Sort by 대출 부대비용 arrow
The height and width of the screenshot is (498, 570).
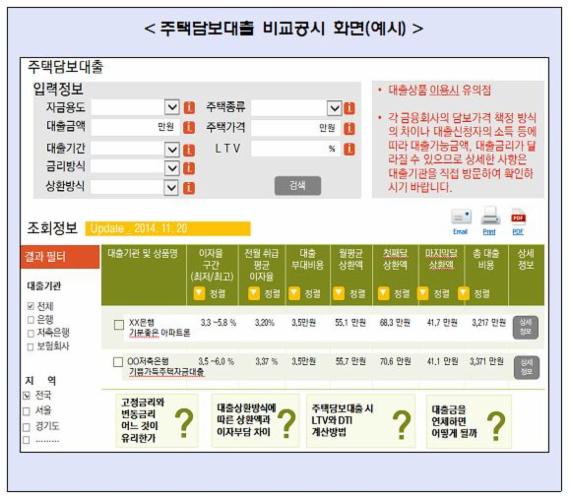[x=294, y=293]
